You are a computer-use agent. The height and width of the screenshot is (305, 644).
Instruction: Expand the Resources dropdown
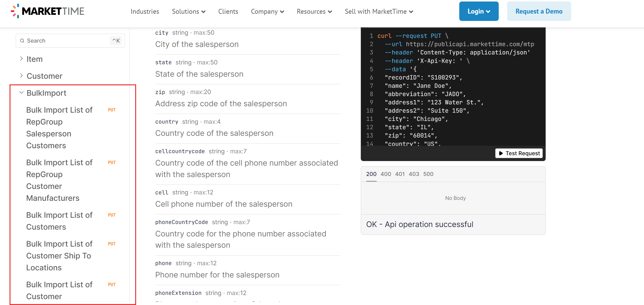[314, 11]
